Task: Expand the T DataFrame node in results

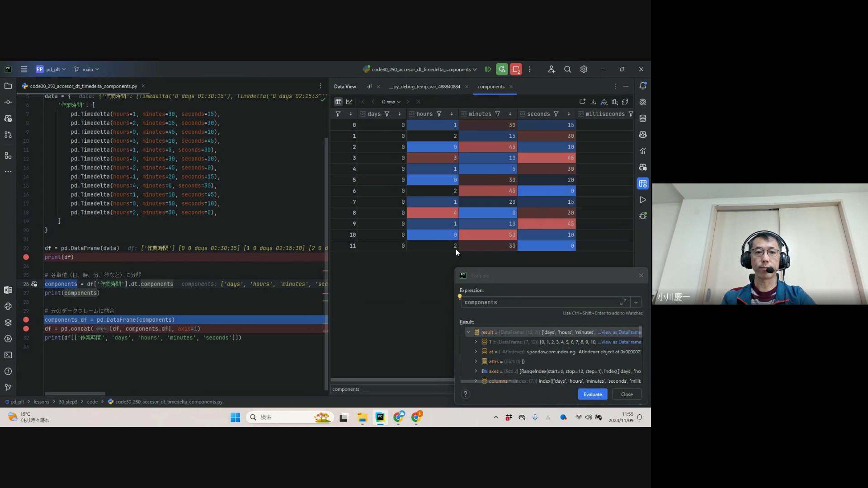Action: 476,342
